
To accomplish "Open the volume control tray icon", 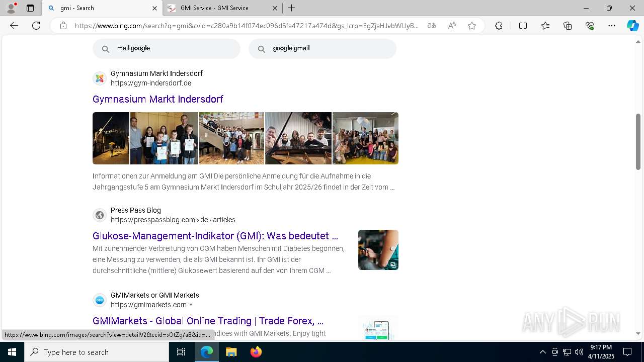I will pos(579,352).
